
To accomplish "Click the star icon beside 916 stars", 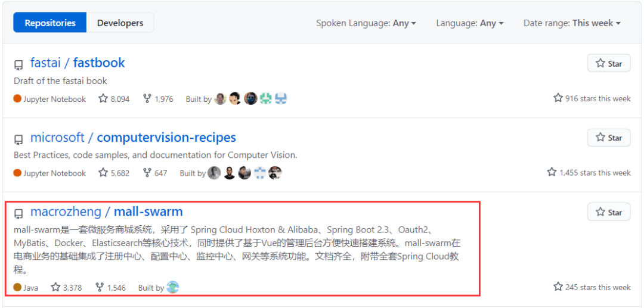I will (558, 98).
